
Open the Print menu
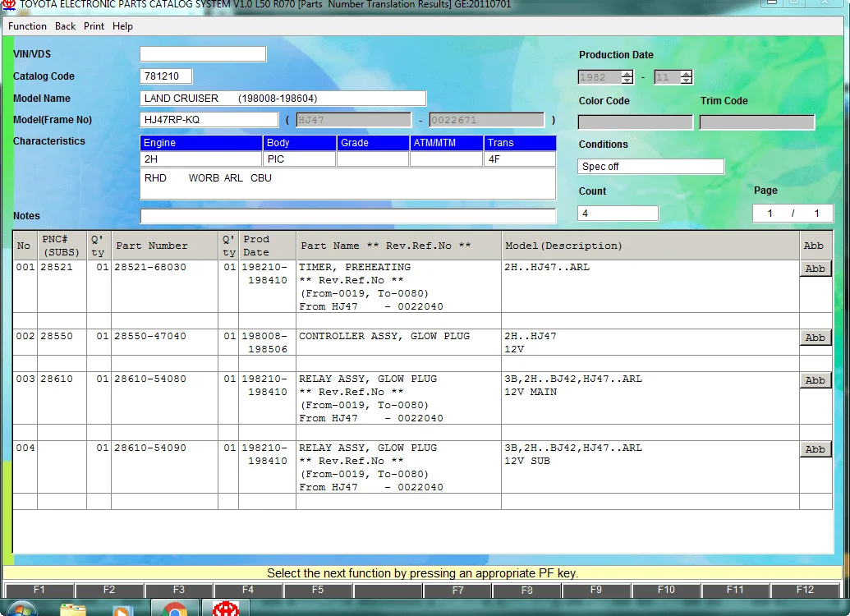(x=94, y=26)
